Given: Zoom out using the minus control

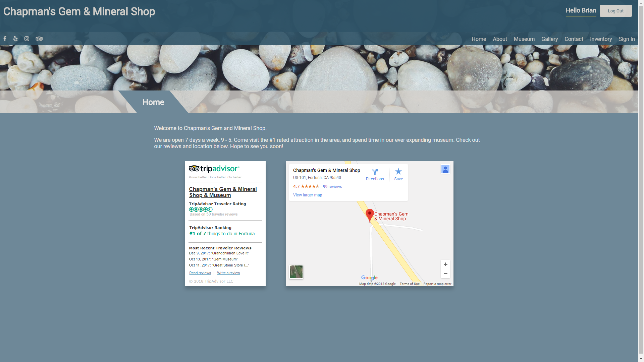Looking at the screenshot, I should click(x=445, y=274).
